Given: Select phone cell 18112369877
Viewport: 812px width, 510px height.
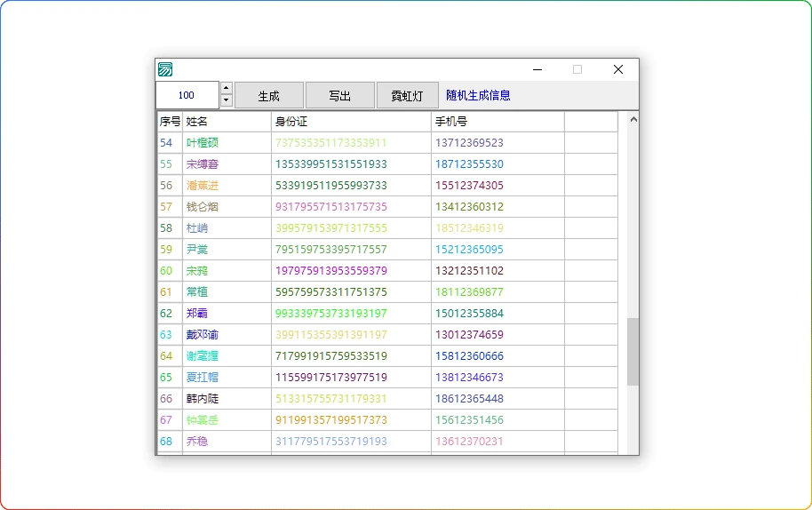Looking at the screenshot, I should pos(498,292).
